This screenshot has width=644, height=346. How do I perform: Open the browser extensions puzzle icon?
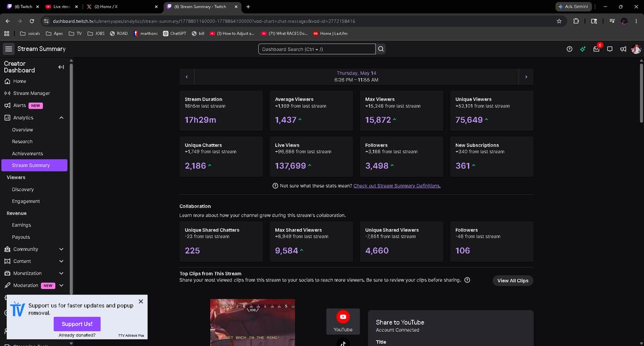[x=576, y=21]
